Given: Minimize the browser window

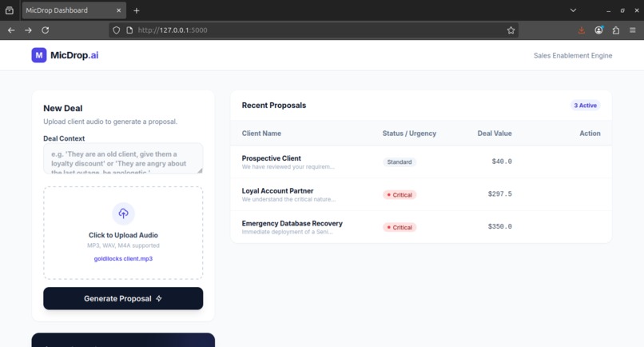Looking at the screenshot, I should 608,10.
